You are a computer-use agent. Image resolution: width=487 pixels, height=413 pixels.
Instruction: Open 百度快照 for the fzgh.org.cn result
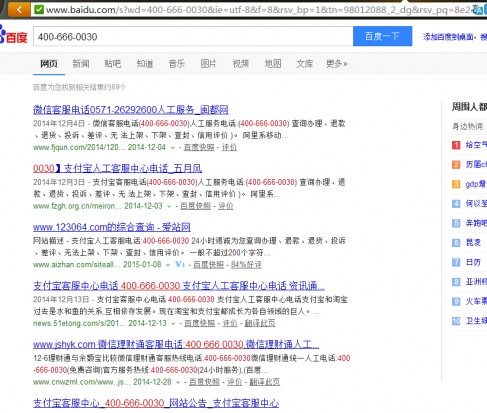coord(195,206)
